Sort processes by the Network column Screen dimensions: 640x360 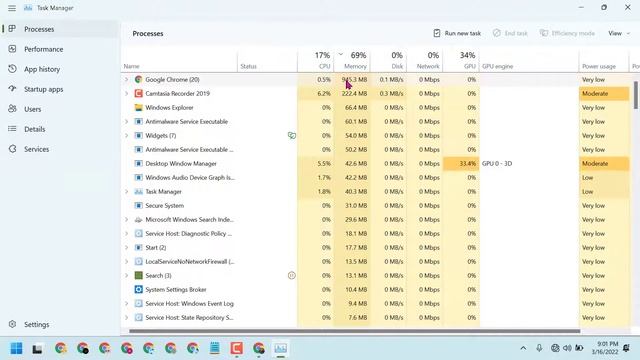coord(424,60)
